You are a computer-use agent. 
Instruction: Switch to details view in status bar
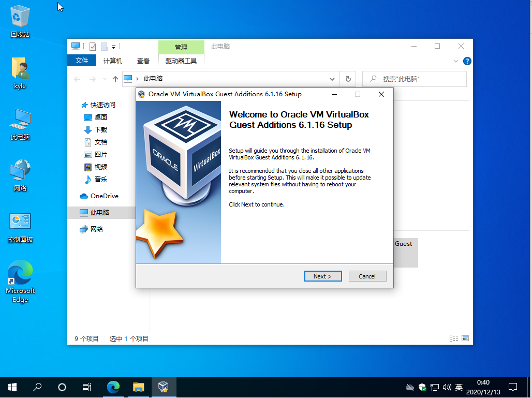[x=454, y=338]
